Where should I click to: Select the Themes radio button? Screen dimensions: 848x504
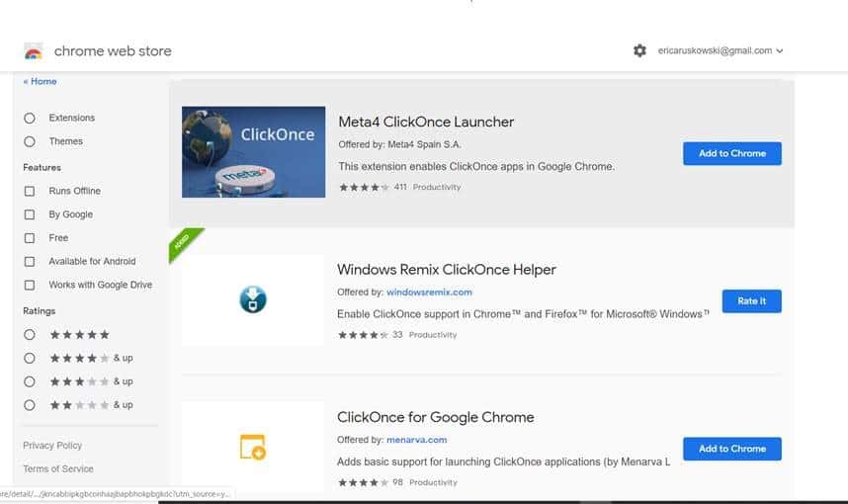coord(30,141)
